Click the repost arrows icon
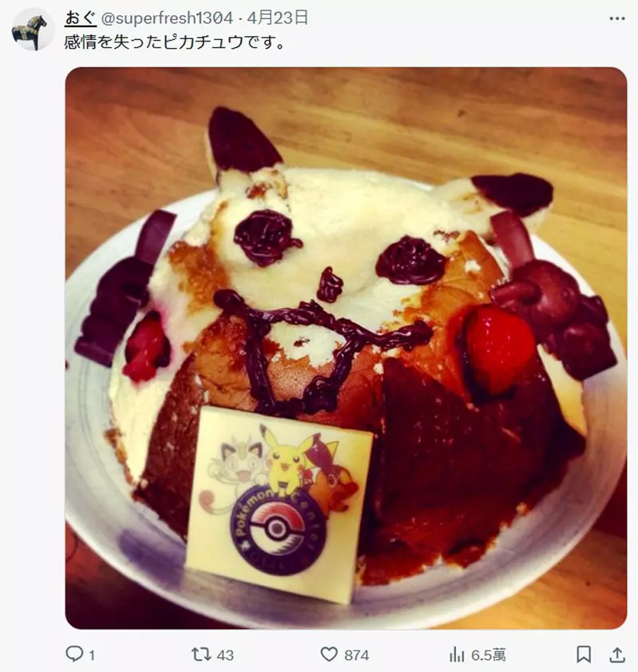 pos(200,654)
